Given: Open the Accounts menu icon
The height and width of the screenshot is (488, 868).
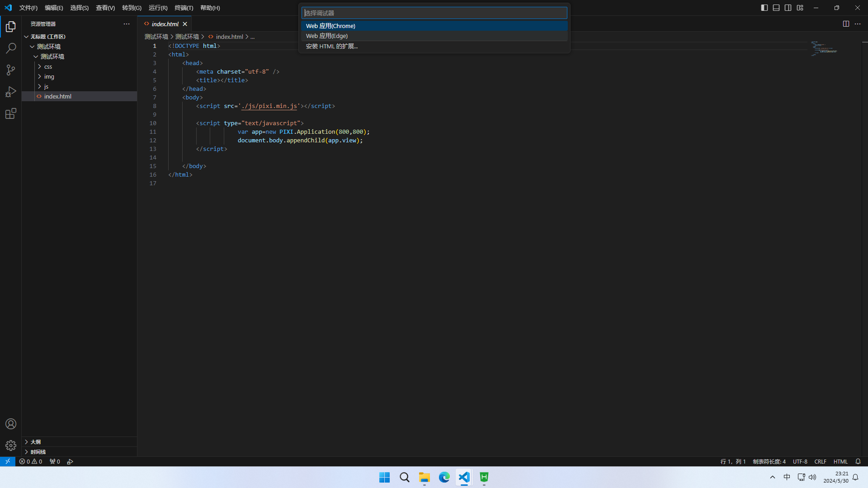Looking at the screenshot, I should (x=11, y=424).
